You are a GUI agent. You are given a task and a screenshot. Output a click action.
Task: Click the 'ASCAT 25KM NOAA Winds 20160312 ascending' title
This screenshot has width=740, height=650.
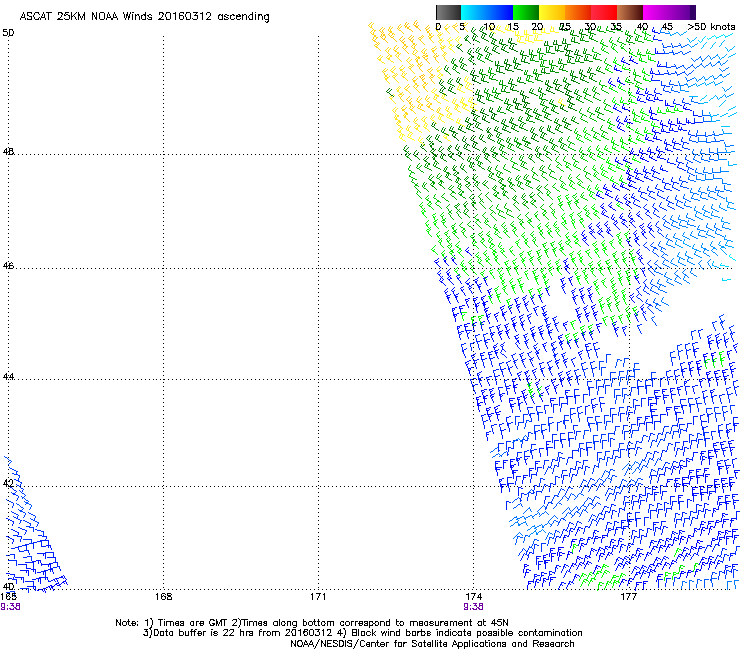pyautogui.click(x=144, y=17)
